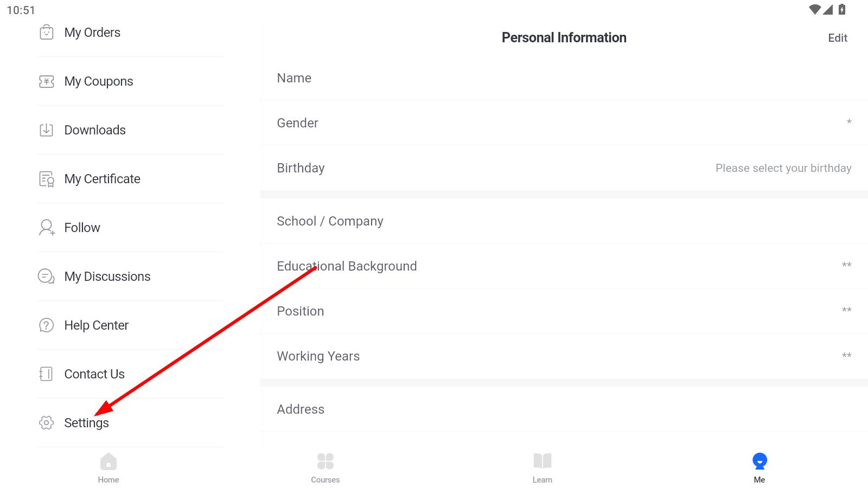Click the My Orders bag icon
The image size is (868, 488).
click(x=47, y=33)
